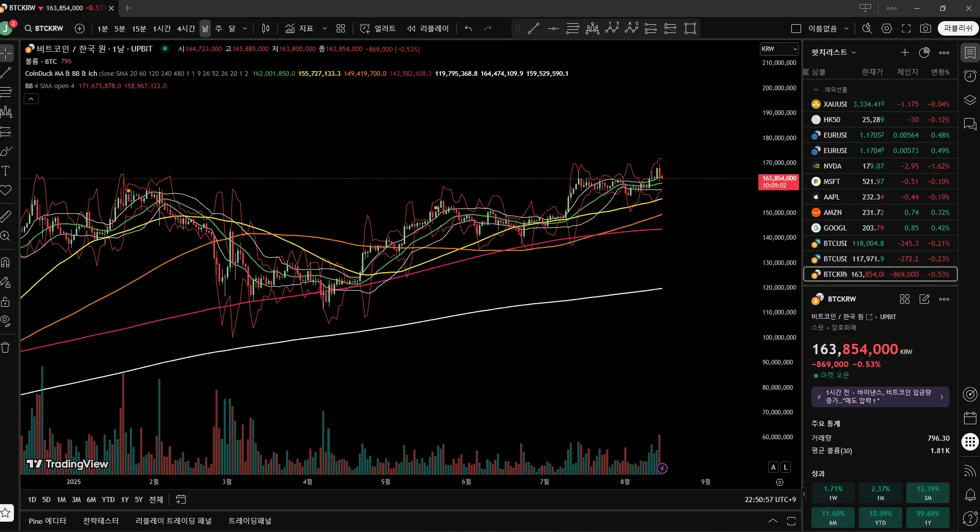
Task: Select the rectangle tool in floating drawing bar
Action: (690, 28)
